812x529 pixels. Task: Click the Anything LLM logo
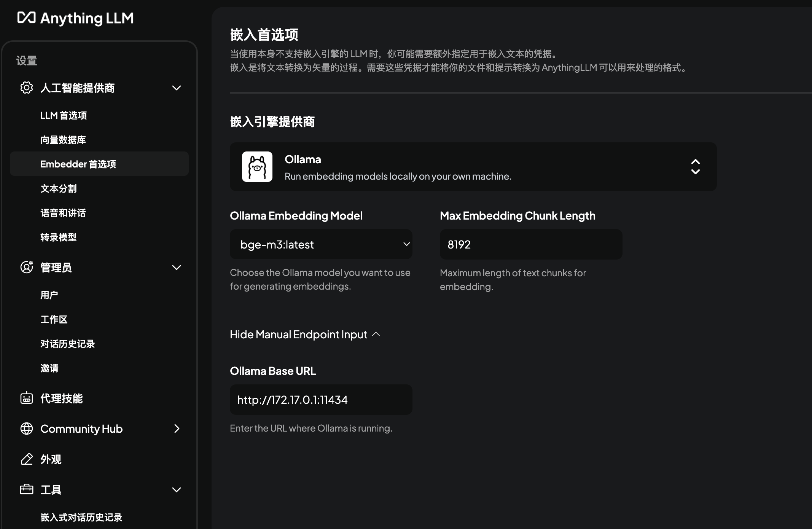76,18
